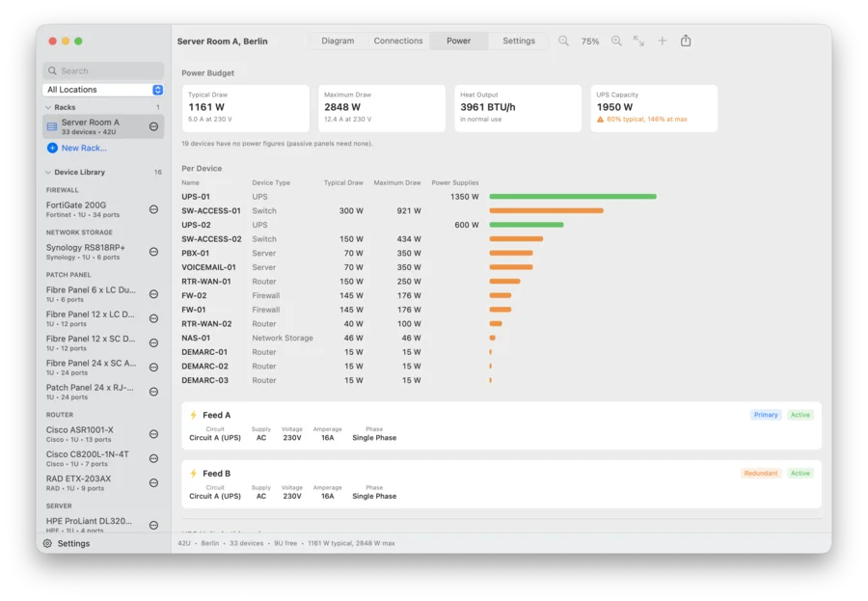
Task: Open the All Locations dropdown
Action: coord(103,90)
